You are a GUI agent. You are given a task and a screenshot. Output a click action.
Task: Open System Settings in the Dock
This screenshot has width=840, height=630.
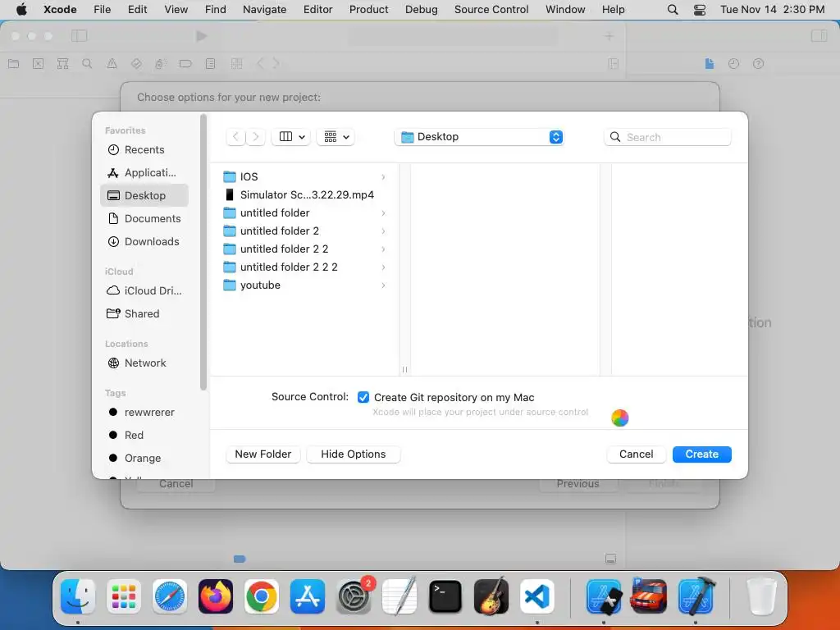pos(354,596)
